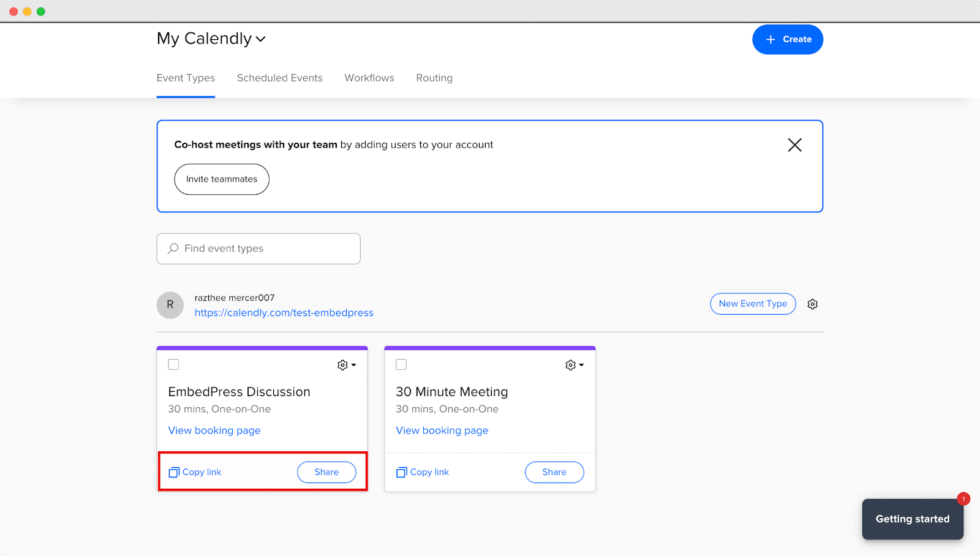Expand the gear dropdown arrow on 30 Minute Meeting
The width and height of the screenshot is (980, 556).
(x=581, y=364)
